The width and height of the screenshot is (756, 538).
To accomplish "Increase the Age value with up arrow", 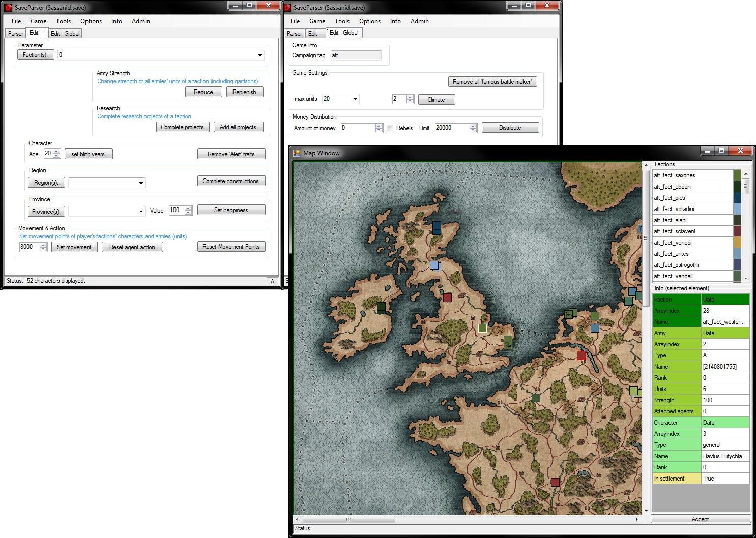I will pyautogui.click(x=56, y=152).
